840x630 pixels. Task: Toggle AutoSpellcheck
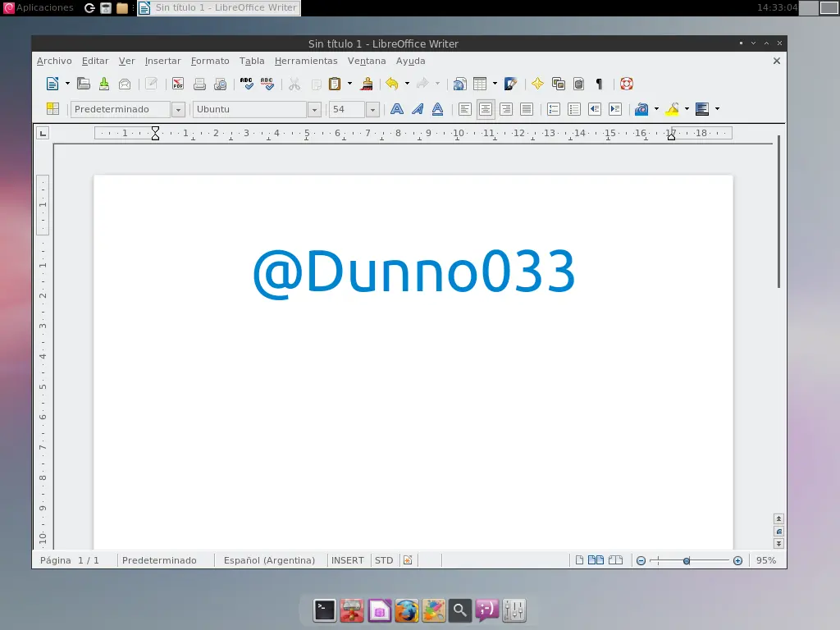(x=267, y=84)
